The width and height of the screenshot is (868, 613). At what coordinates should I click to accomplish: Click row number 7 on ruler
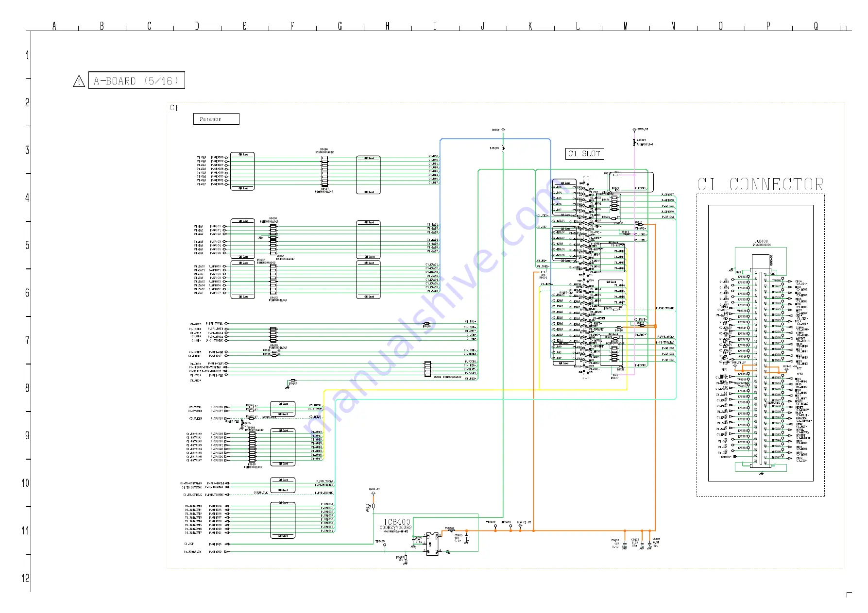27,340
